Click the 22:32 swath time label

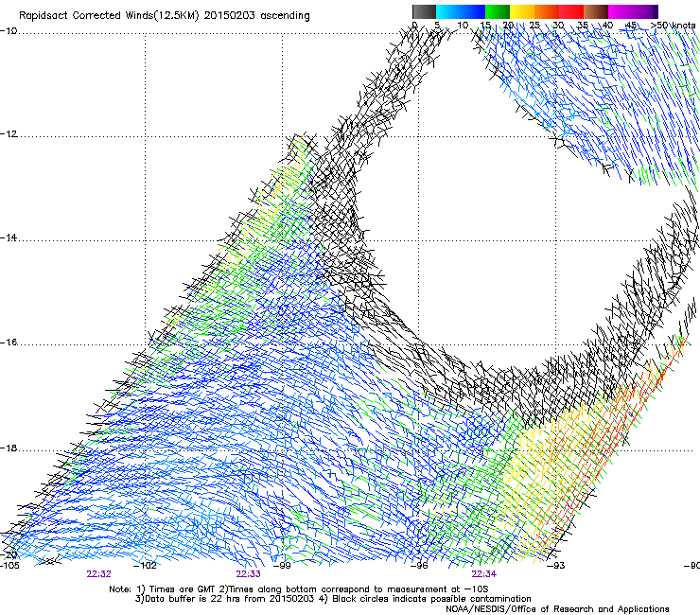tap(98, 574)
